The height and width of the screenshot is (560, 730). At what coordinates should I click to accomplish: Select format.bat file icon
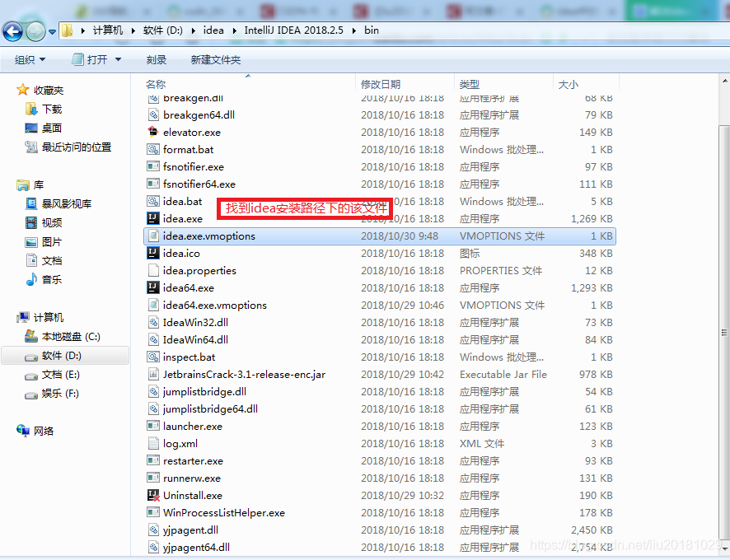[x=153, y=149]
